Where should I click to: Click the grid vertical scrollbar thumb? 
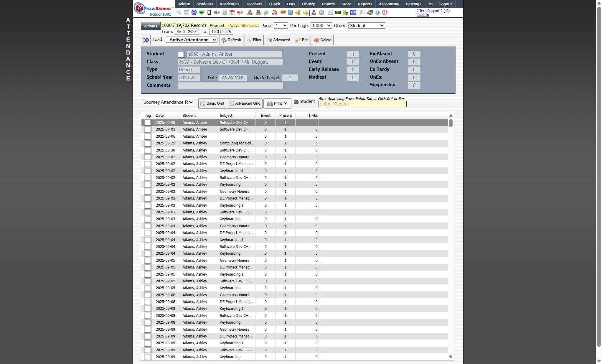[x=451, y=123]
